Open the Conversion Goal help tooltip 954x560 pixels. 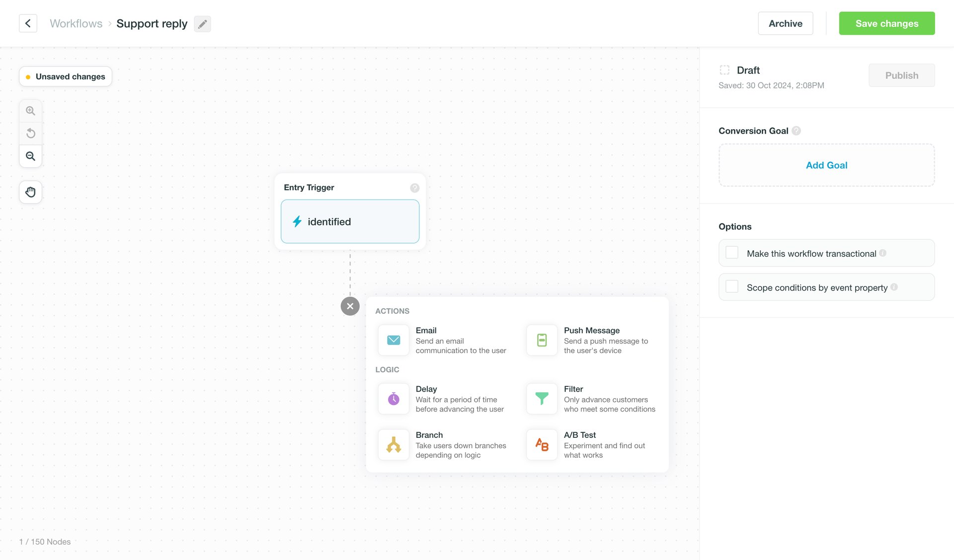click(x=796, y=131)
